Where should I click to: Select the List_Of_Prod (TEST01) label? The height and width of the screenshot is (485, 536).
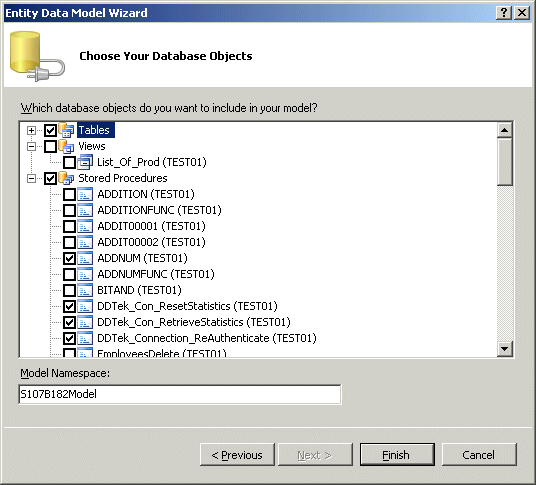tap(152, 162)
